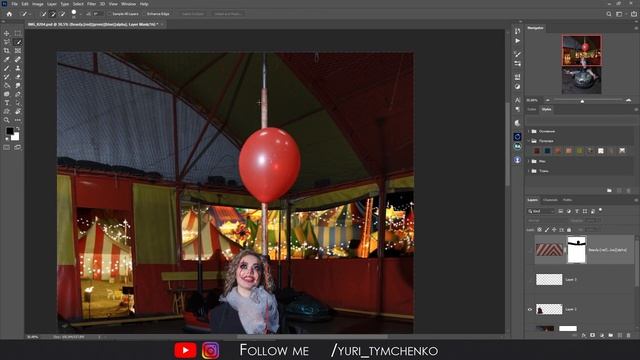This screenshot has width=640, height=360.
Task: Open the File menu
Action: [x=14, y=4]
